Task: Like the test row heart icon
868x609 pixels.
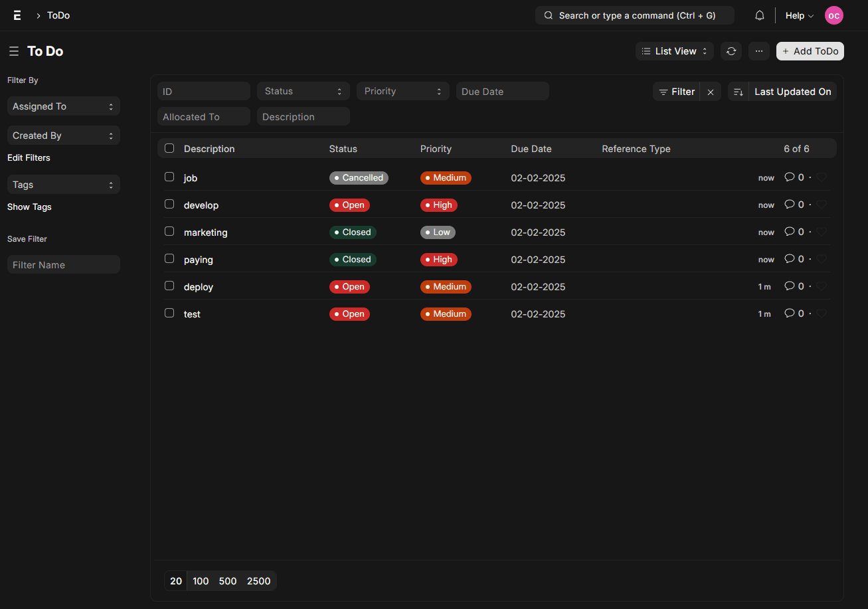Action: click(822, 313)
